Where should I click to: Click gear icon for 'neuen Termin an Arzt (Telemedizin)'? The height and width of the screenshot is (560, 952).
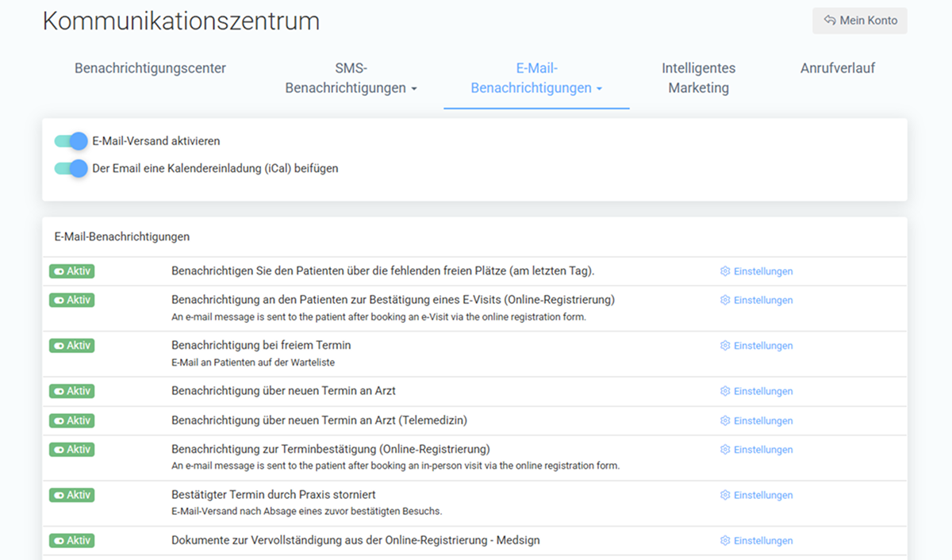tap(724, 420)
